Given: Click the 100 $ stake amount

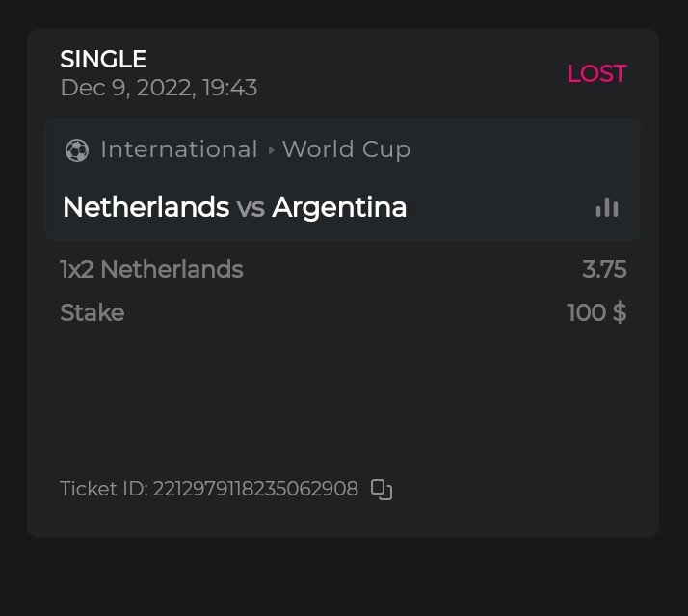Looking at the screenshot, I should click(596, 312).
